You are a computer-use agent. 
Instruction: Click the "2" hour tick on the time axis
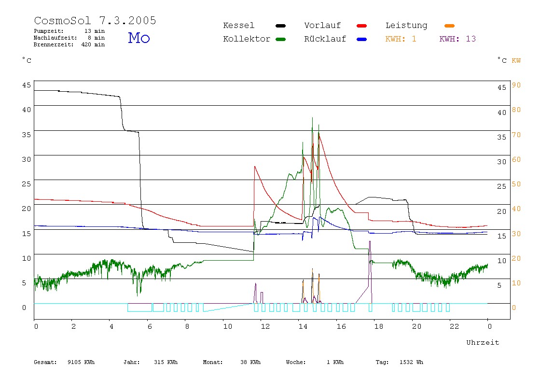(73, 327)
